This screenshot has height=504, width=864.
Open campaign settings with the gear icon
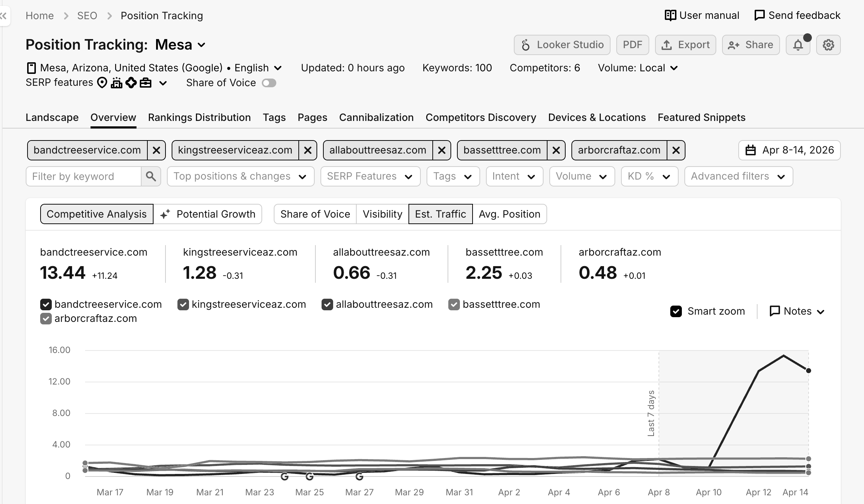tap(829, 45)
